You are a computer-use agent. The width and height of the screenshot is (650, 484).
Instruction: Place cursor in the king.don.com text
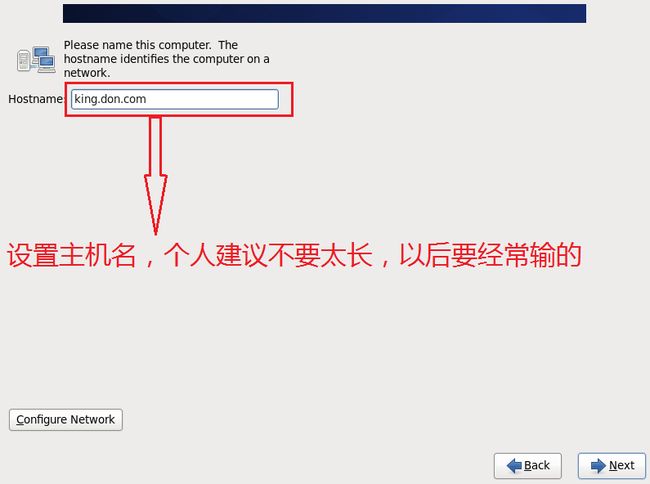pos(110,99)
